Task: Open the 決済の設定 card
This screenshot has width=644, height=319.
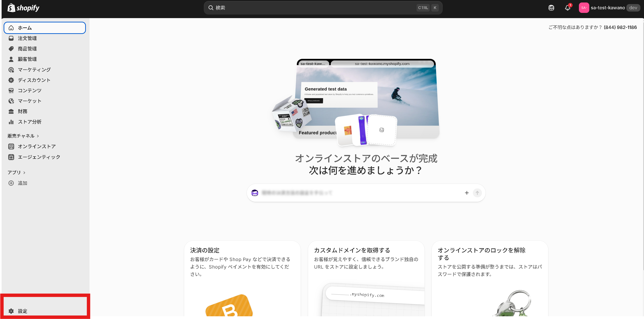Action: point(242,279)
